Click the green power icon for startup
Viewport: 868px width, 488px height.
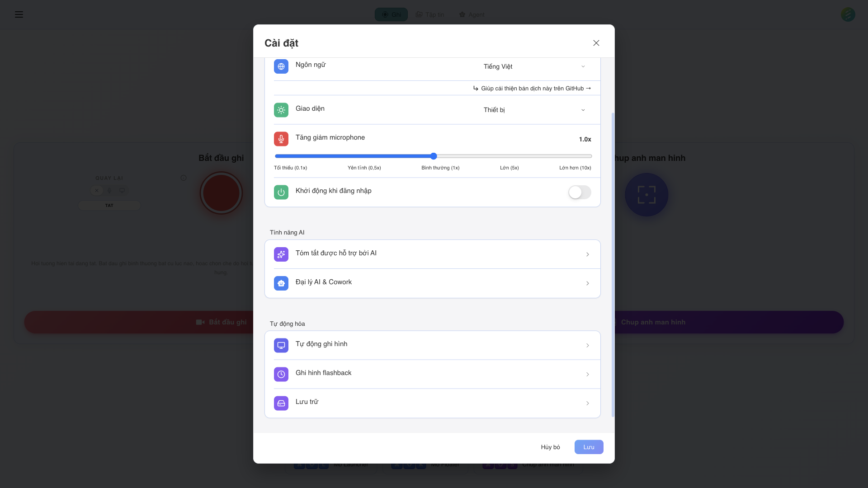[x=281, y=192]
